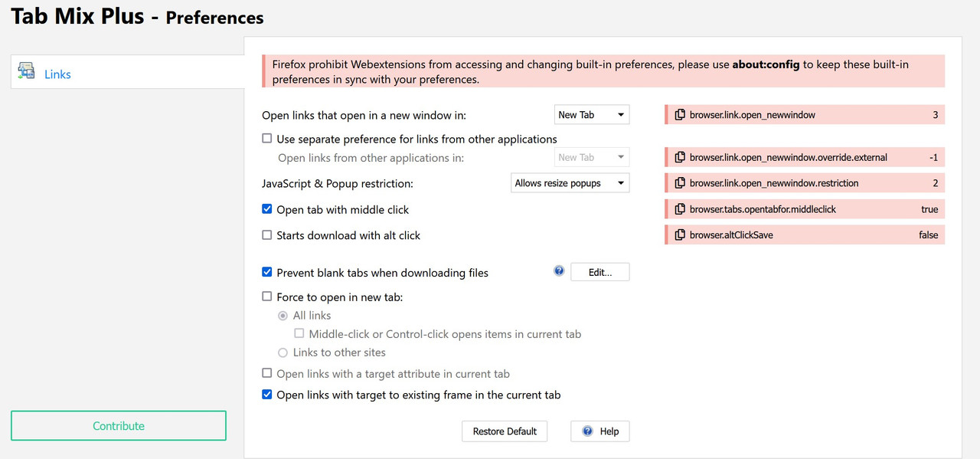This screenshot has height=459, width=980.
Task: Click the Help button
Action: pyautogui.click(x=600, y=431)
